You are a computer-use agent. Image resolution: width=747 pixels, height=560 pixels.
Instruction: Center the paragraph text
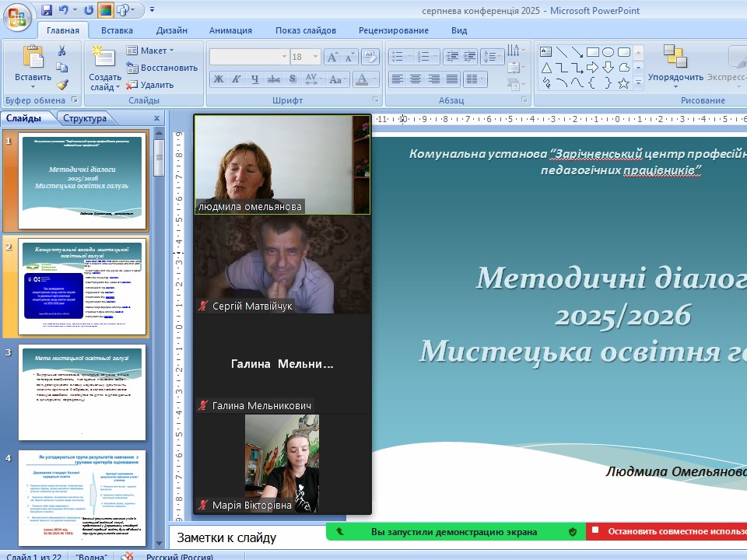click(x=416, y=79)
